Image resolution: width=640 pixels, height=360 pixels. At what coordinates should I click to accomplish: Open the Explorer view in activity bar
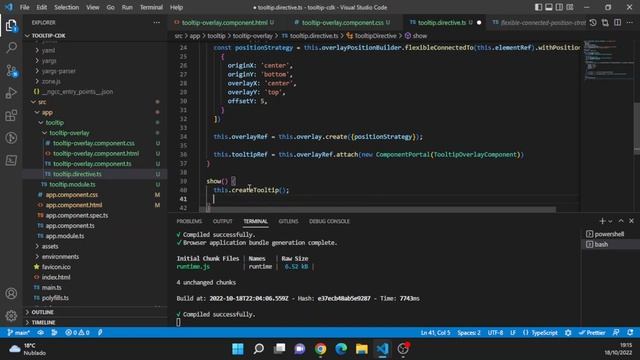[x=11, y=26]
